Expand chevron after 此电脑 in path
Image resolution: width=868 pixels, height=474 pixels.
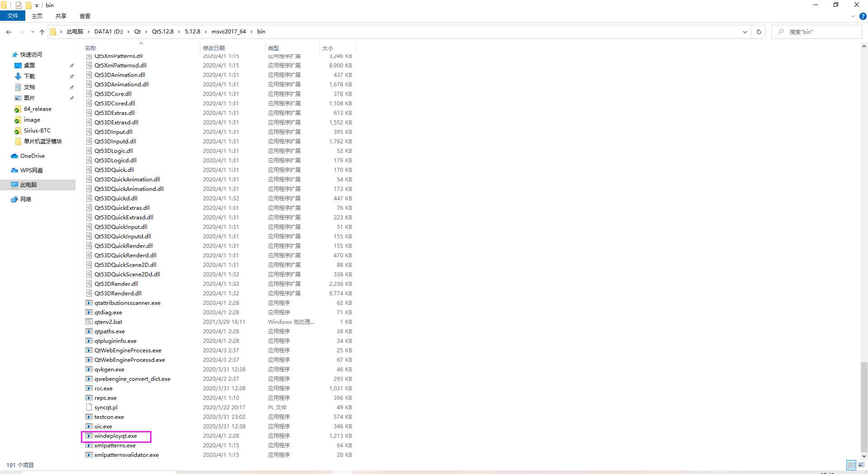click(x=89, y=32)
